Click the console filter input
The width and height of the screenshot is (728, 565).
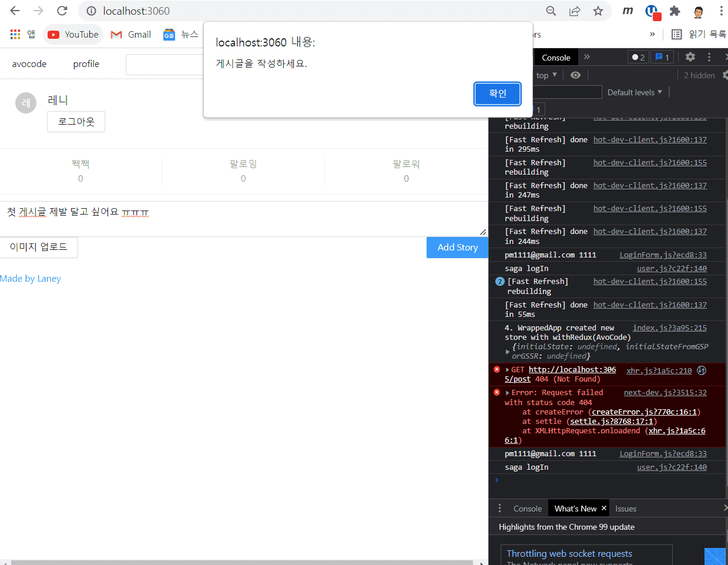(567, 92)
